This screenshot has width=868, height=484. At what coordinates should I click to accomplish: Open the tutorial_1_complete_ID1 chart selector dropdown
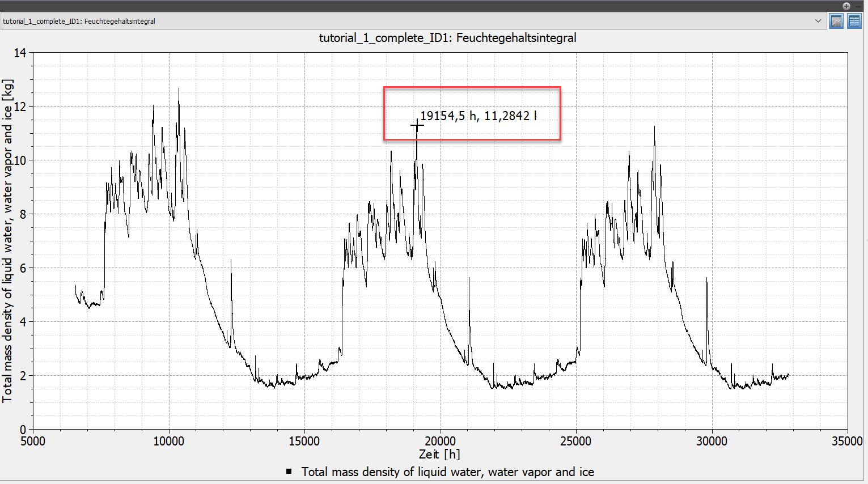(x=413, y=22)
